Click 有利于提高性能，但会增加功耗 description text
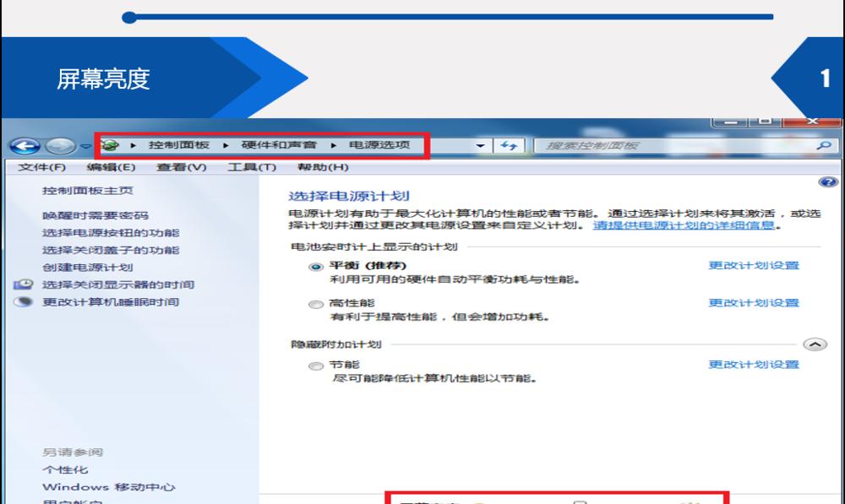The image size is (845, 504). (439, 317)
